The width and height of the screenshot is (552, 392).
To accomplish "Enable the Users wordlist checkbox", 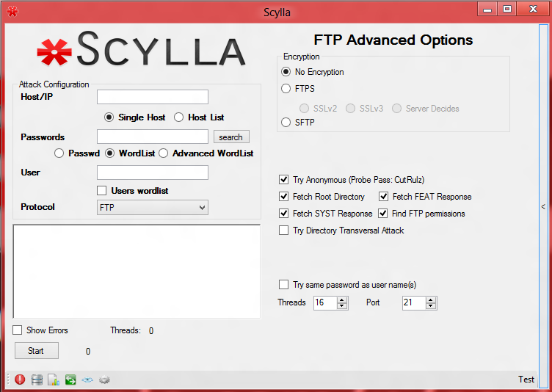I will (x=102, y=191).
